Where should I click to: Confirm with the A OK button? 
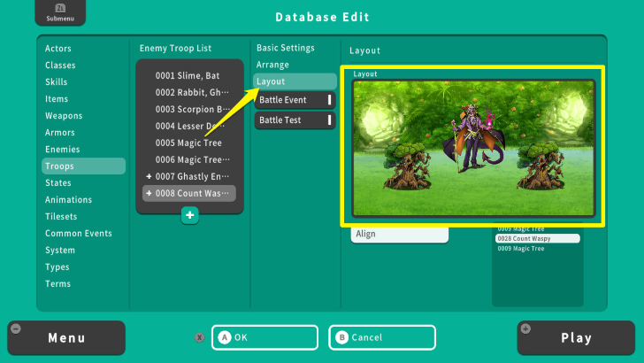[x=264, y=337]
